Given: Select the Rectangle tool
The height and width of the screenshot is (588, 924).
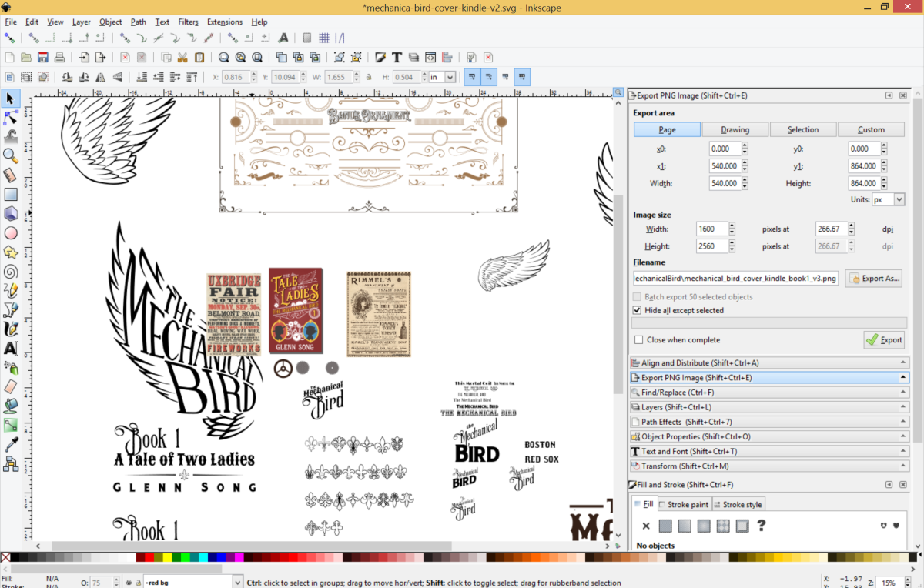Looking at the screenshot, I should 11,195.
